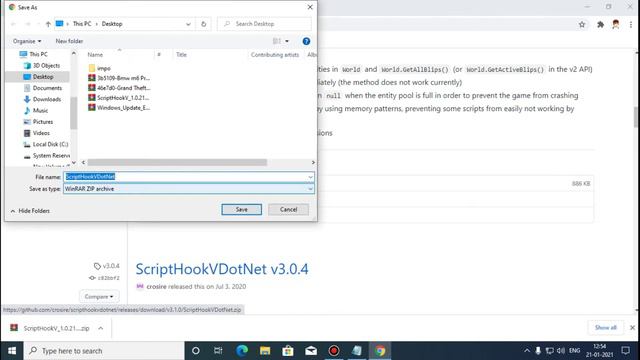Click the File name input field
Image resolution: width=640 pixels, height=360 pixels.
(185, 177)
